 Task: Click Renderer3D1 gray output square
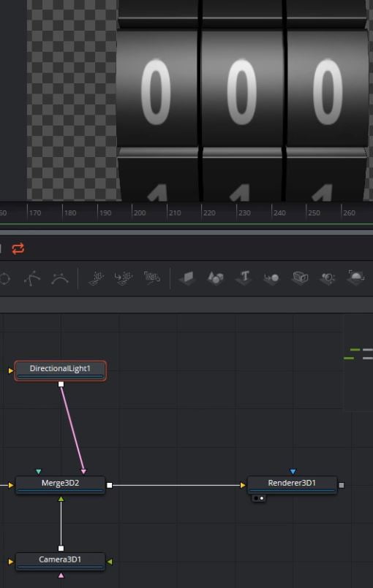pyautogui.click(x=341, y=485)
